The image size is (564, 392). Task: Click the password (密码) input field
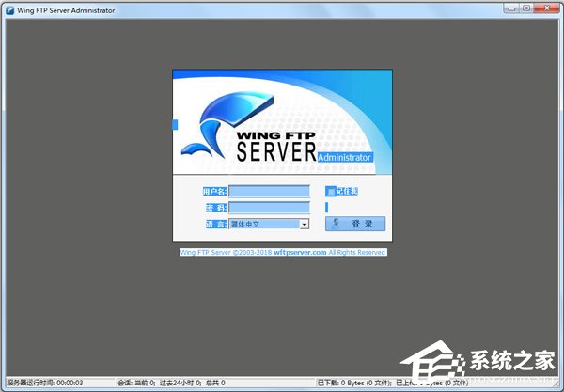tap(269, 208)
